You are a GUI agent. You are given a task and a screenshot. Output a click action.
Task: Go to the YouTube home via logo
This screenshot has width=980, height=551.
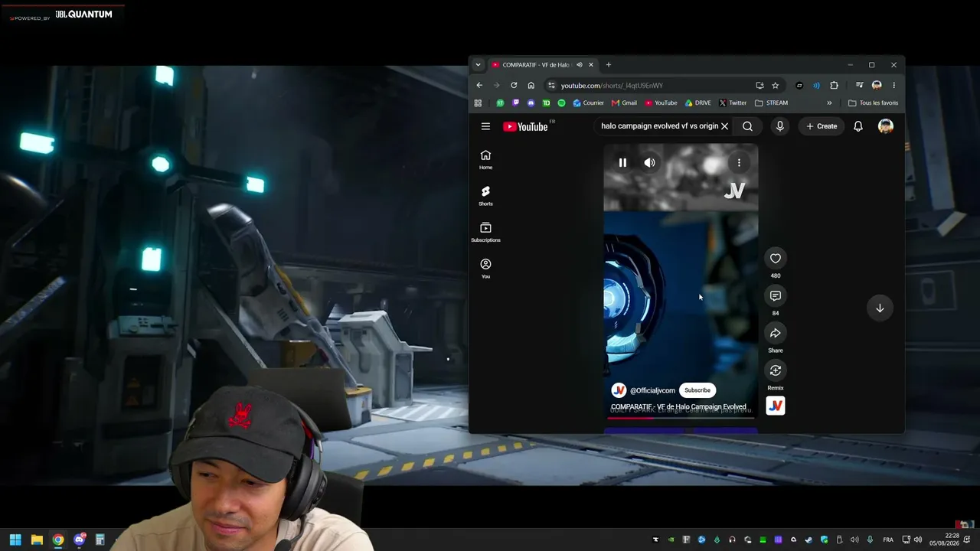point(526,126)
